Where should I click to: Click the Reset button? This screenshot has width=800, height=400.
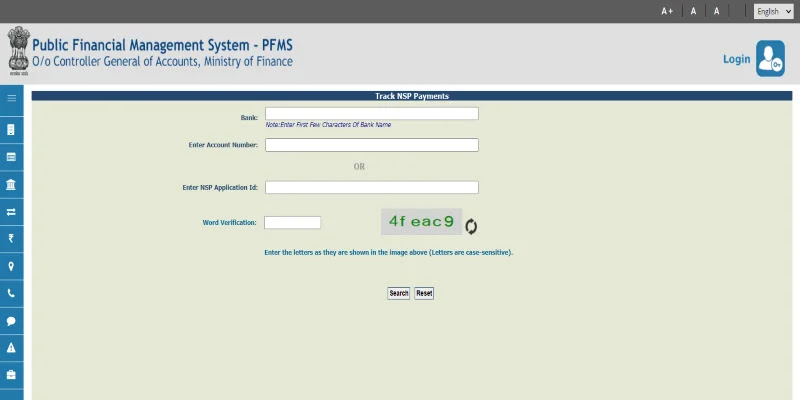coord(424,293)
